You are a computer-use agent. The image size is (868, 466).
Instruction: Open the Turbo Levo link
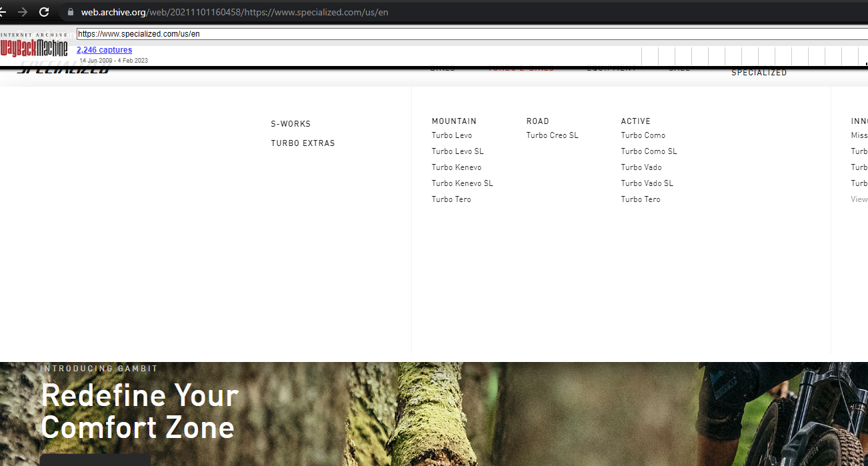pos(451,135)
